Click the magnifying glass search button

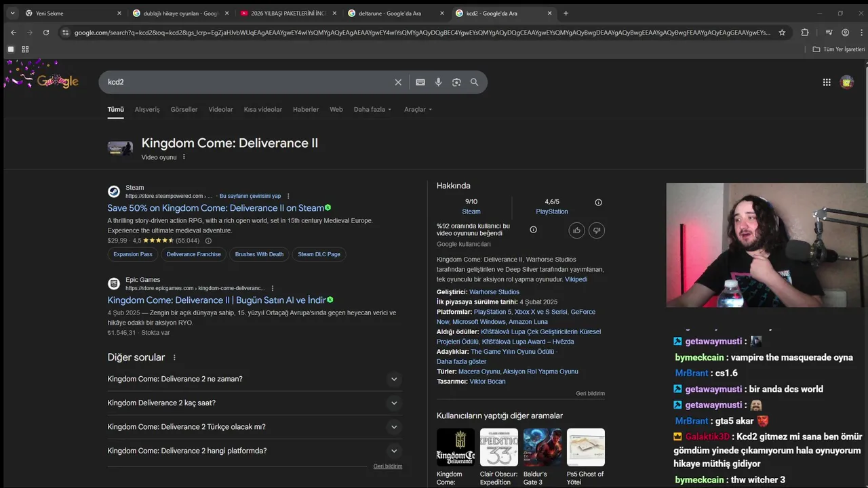pos(475,82)
